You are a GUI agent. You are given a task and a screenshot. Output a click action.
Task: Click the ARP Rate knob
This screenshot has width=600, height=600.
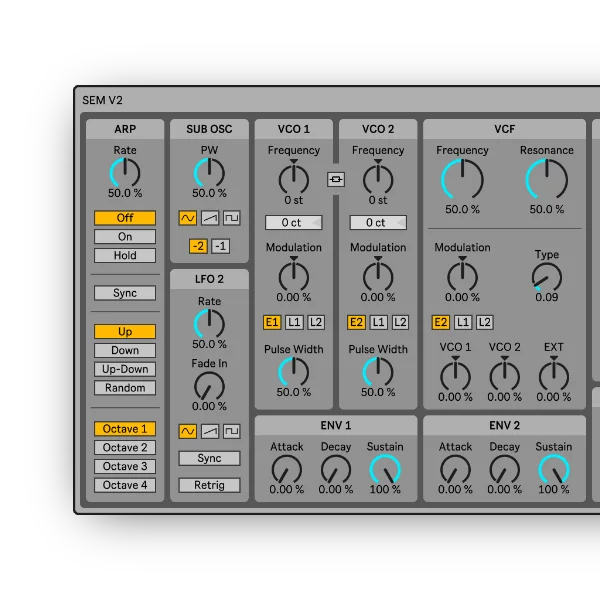point(125,173)
